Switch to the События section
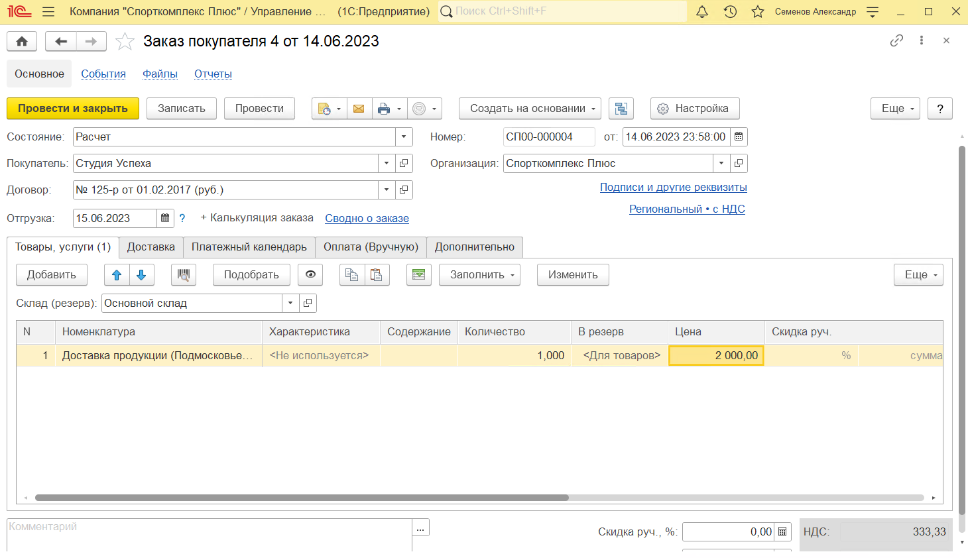Image resolution: width=968 pixels, height=560 pixels. pyautogui.click(x=103, y=74)
